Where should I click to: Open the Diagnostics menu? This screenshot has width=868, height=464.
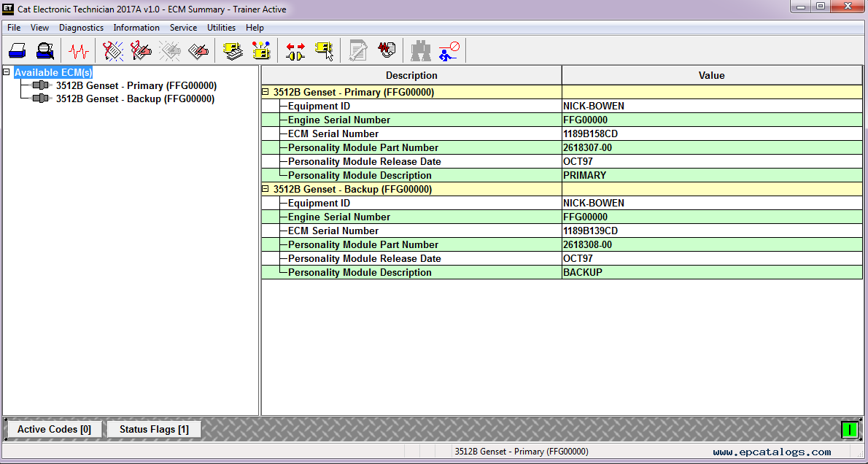[x=82, y=28]
